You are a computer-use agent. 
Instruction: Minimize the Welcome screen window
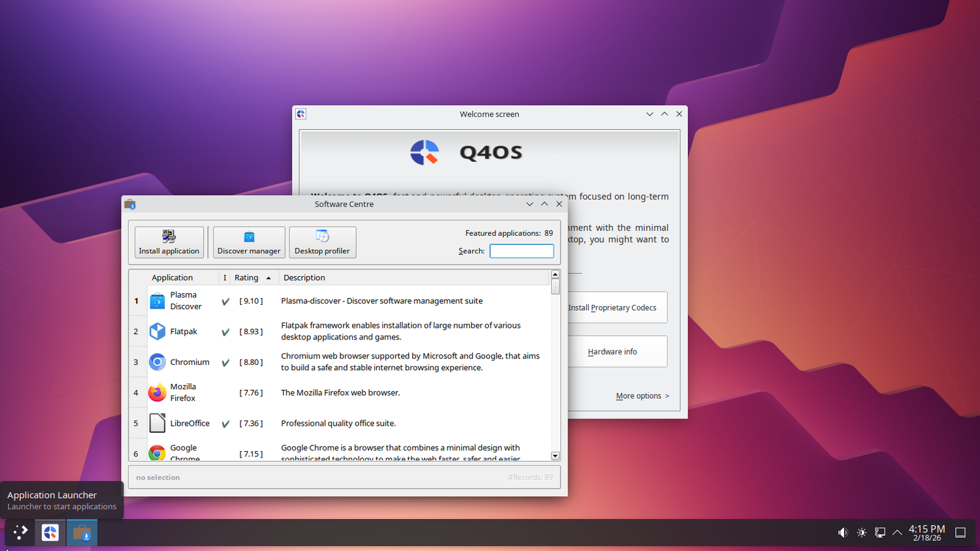(649, 114)
